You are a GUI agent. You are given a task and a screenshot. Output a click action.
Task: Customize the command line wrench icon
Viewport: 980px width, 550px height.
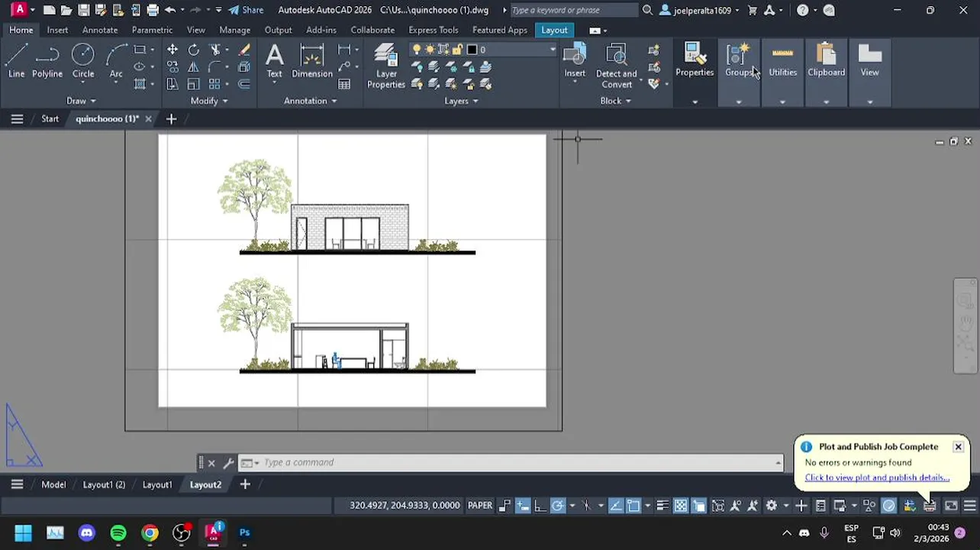coord(227,462)
